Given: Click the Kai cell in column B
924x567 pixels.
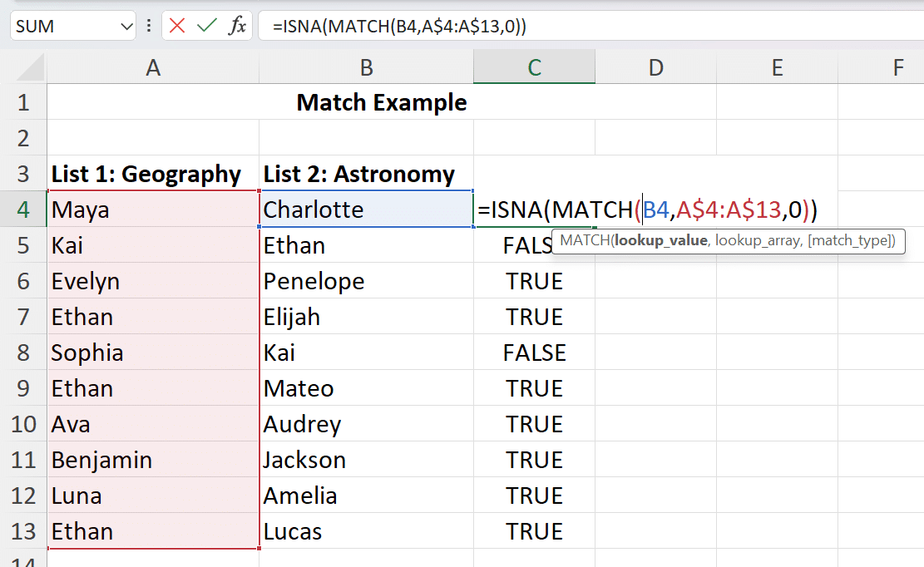Looking at the screenshot, I should (x=366, y=353).
